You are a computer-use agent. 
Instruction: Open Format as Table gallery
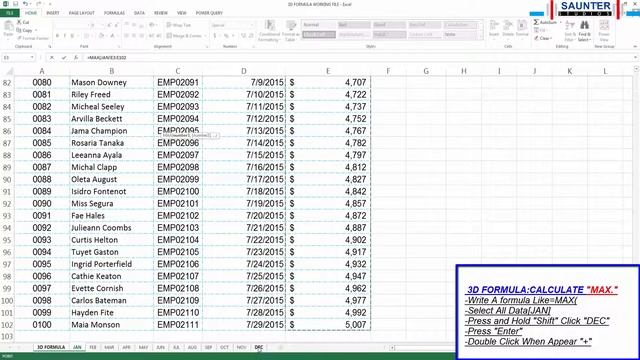pyautogui.click(x=291, y=31)
